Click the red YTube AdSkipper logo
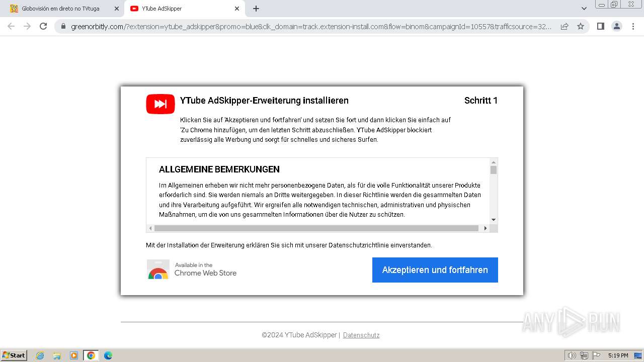 160,104
